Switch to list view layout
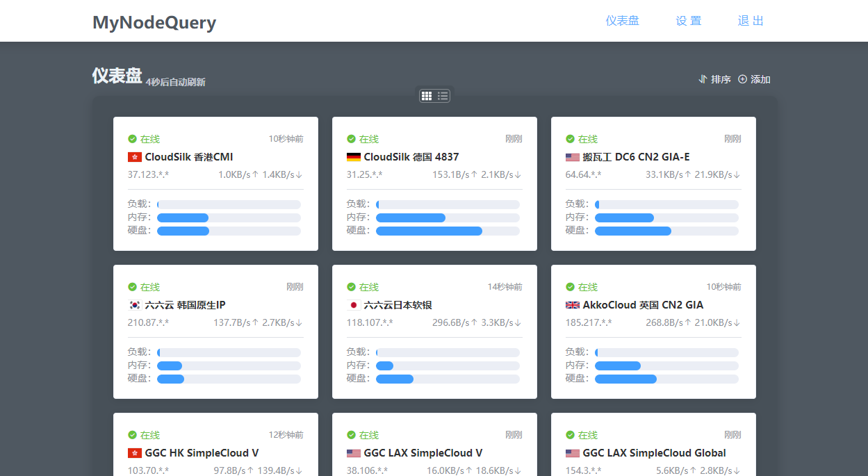This screenshot has width=868, height=476. point(443,95)
